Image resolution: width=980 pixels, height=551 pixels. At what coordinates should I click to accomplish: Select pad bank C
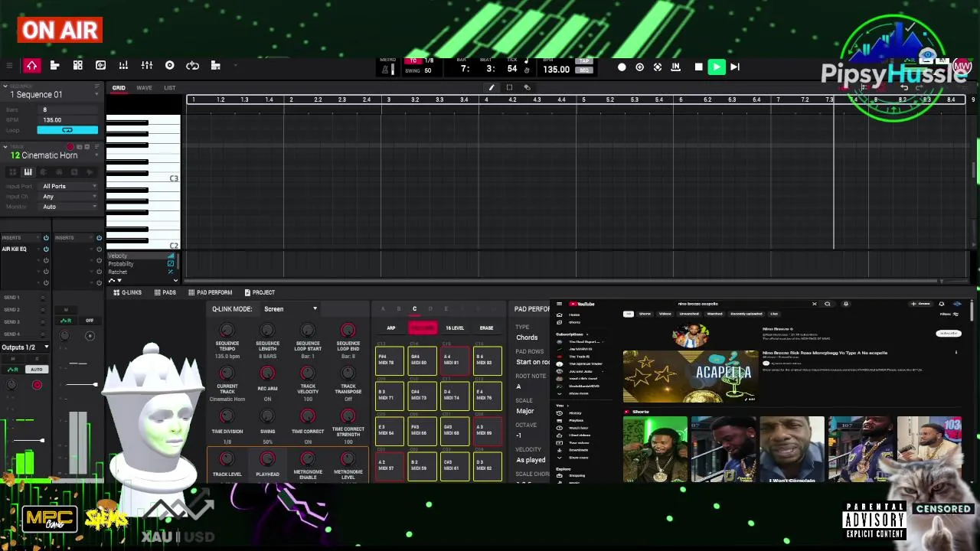[414, 309]
